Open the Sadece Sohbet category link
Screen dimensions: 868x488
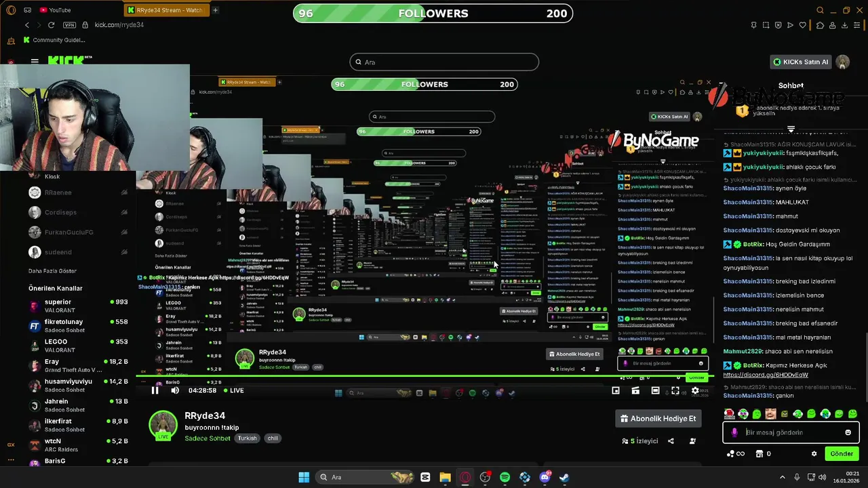208,439
